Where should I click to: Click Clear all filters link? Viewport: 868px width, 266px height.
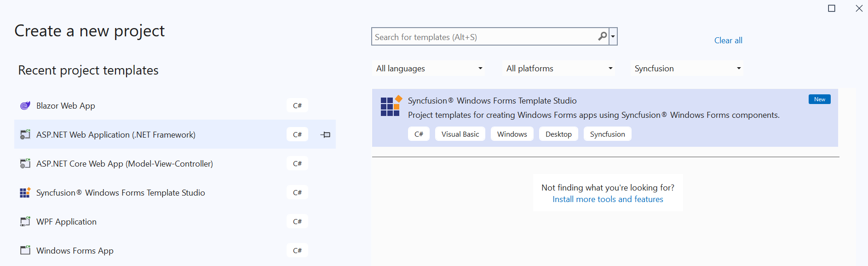point(728,40)
